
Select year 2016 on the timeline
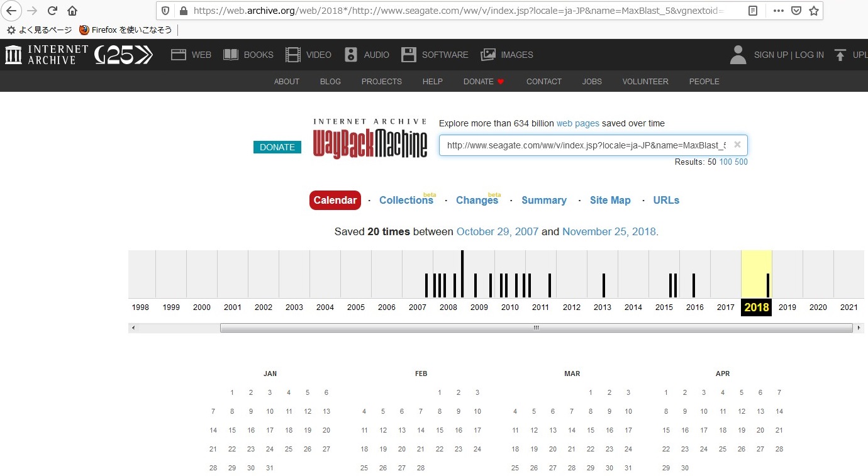(x=695, y=307)
